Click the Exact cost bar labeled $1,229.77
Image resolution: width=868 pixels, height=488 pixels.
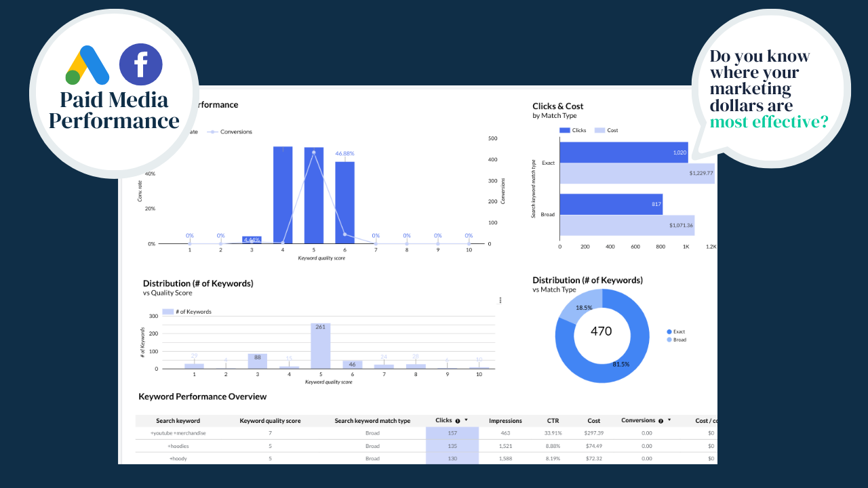(x=637, y=174)
